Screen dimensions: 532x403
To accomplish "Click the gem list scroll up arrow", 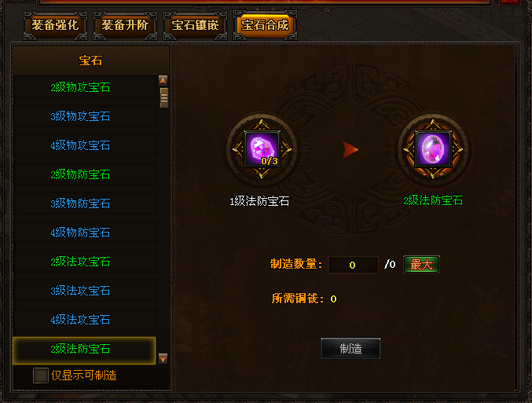I will (x=163, y=80).
